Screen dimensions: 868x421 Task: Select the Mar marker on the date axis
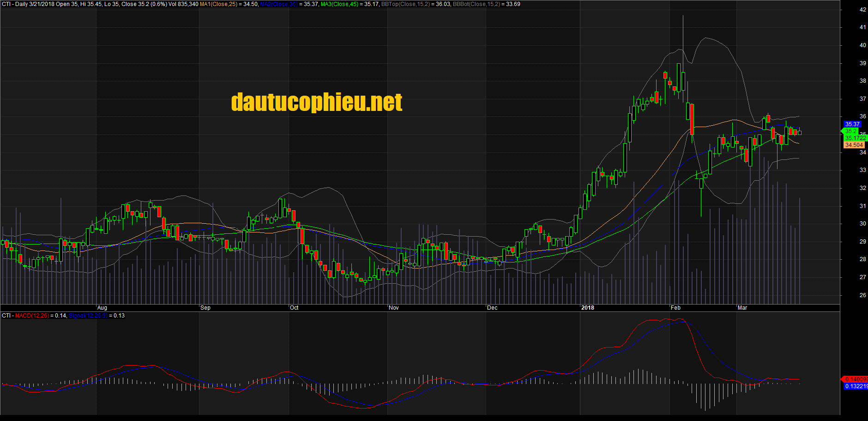[x=742, y=308]
